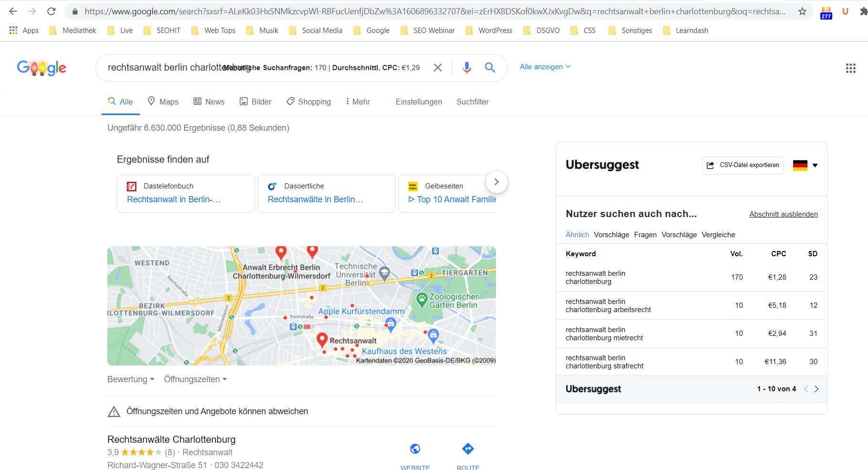The height and width of the screenshot is (470, 868).
Task: Open the Rechtsanwalt map thumbnail
Action: [301, 306]
